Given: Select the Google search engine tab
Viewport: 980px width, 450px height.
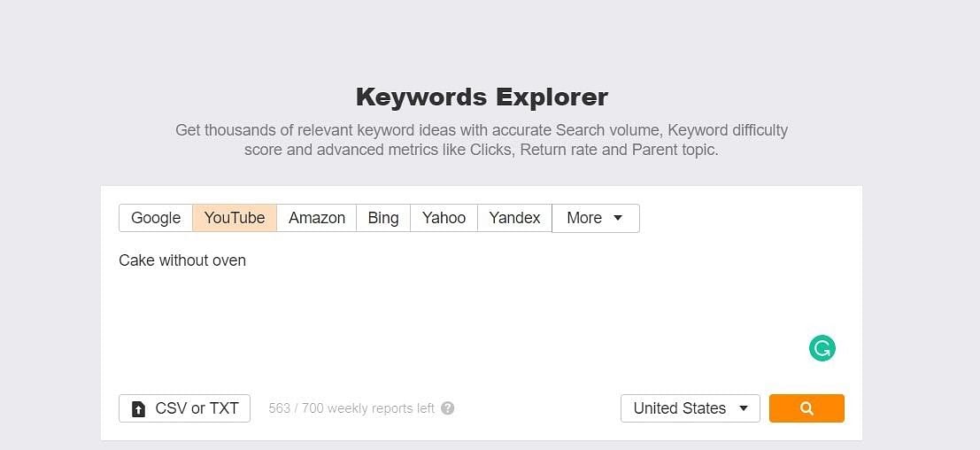Looking at the screenshot, I should click(156, 218).
